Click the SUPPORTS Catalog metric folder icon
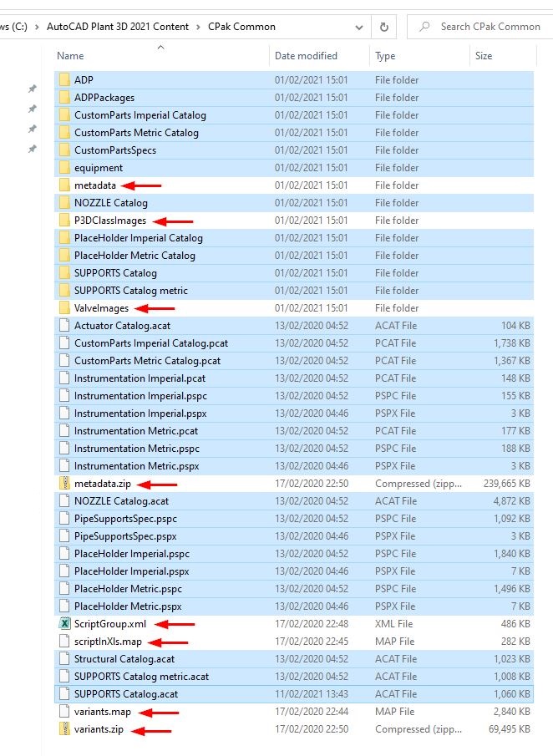The width and height of the screenshot is (553, 756). [64, 290]
